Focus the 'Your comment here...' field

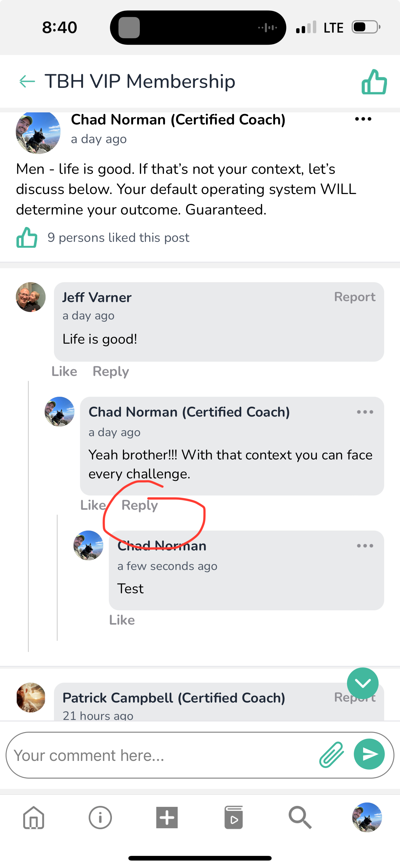coord(162,755)
